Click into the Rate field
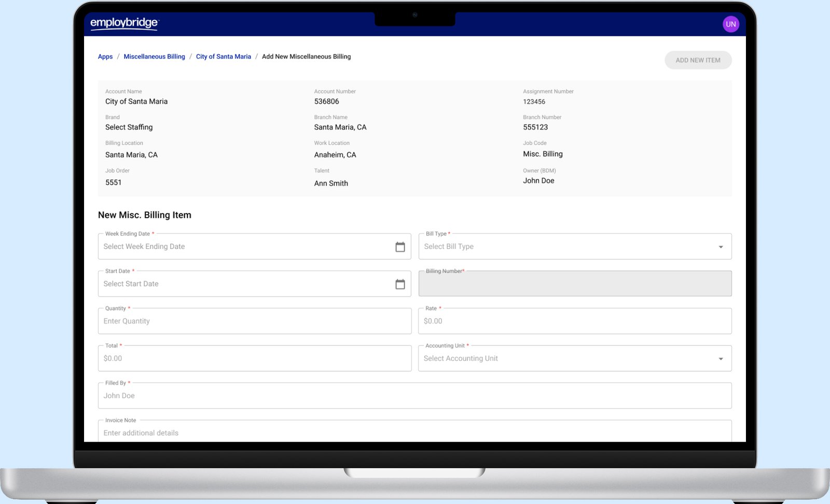Screen dimensions: 830x504 coord(575,321)
